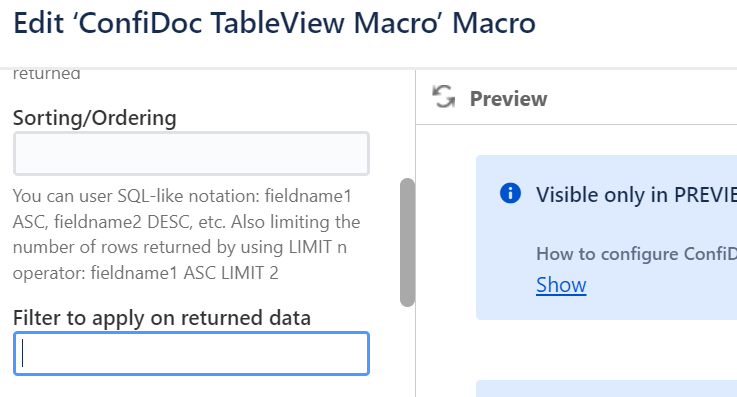Click into the Filter to apply field
The image size is (737, 397).
191,354
